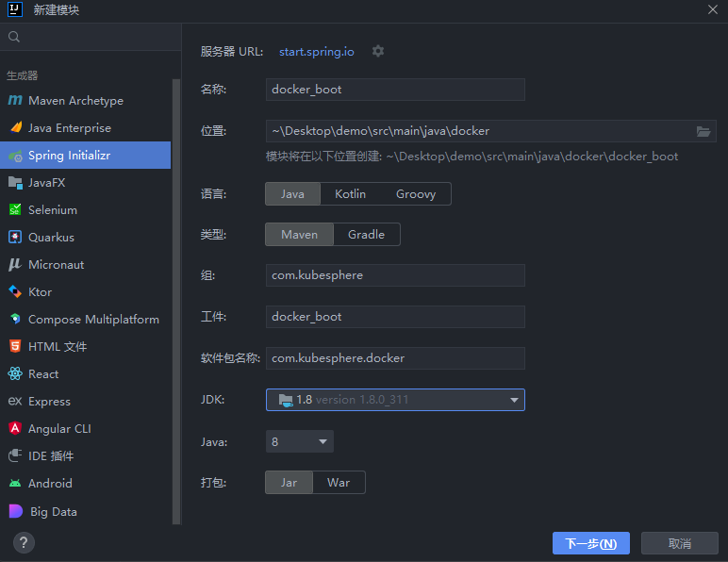Viewport: 728px width, 562px height.
Task: Select Groovy as the language
Action: pos(416,194)
